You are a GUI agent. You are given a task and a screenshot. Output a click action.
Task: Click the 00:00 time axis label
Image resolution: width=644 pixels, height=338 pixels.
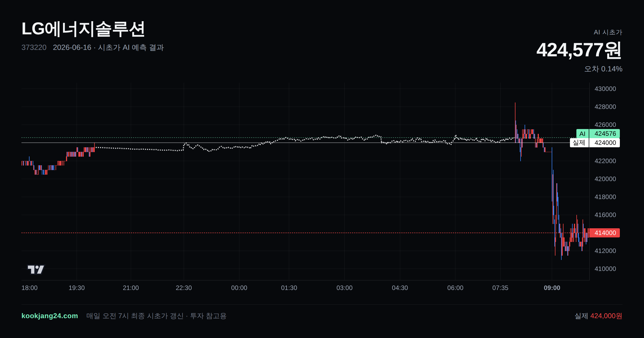coord(239,288)
